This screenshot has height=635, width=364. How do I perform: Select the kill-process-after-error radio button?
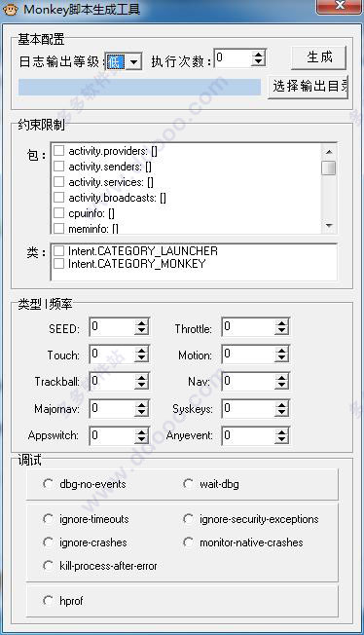point(49,565)
